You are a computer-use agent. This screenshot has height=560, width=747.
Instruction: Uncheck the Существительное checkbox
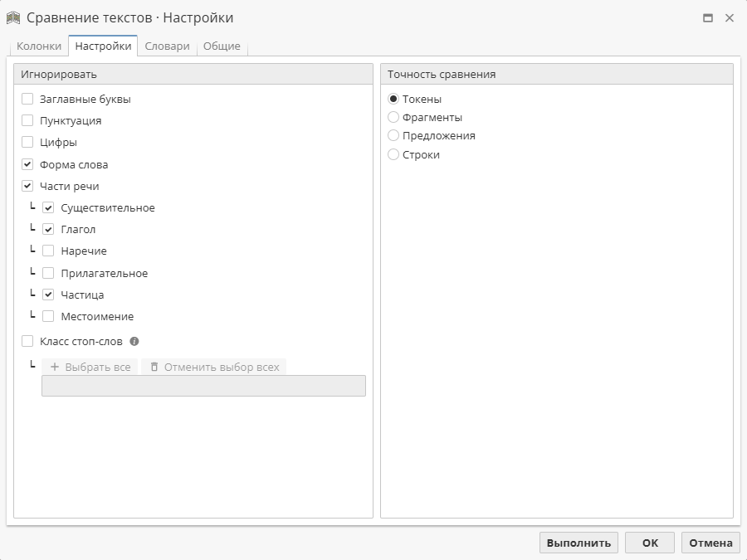[x=48, y=208]
